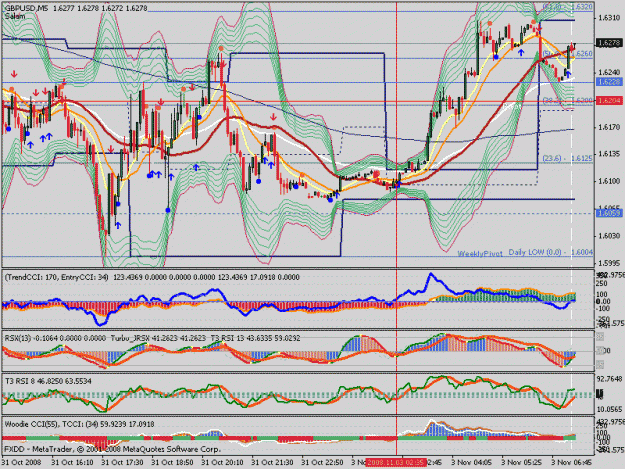
Task: Click the 1.6310 price axis value
Action: [609, 18]
